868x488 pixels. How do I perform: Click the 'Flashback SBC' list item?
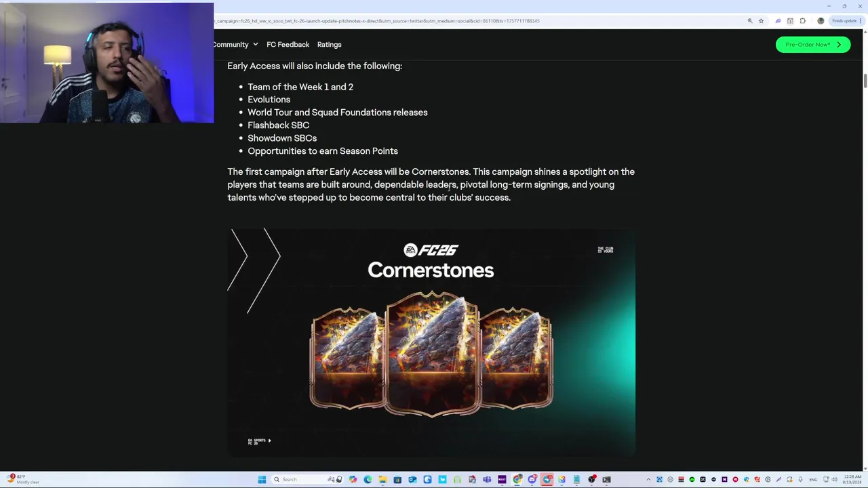[278, 125]
